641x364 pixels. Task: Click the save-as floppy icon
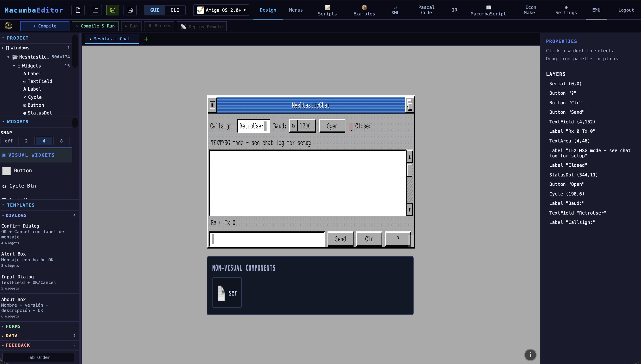click(x=130, y=10)
